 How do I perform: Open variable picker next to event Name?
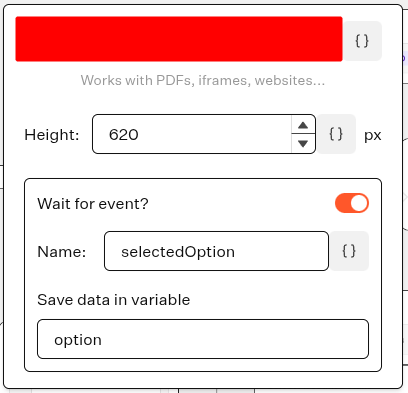[x=349, y=251]
